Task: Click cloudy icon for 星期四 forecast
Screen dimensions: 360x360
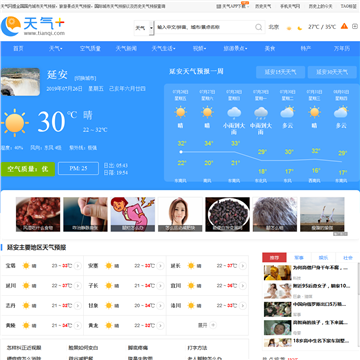Action: pyautogui.click(x=341, y=112)
